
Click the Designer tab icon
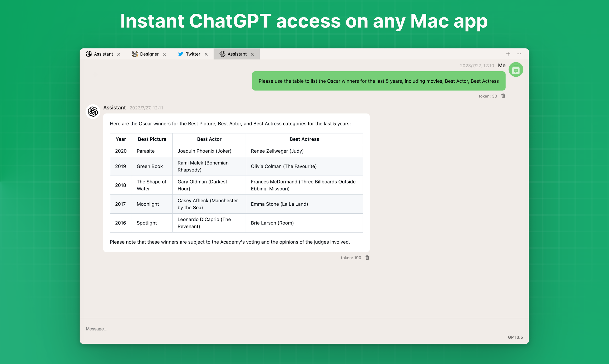tap(135, 54)
